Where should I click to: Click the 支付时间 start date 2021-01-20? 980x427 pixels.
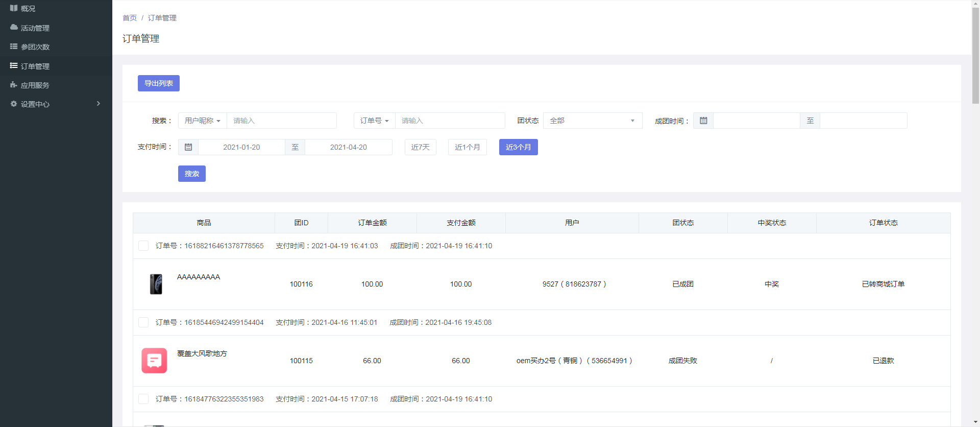[x=241, y=147]
